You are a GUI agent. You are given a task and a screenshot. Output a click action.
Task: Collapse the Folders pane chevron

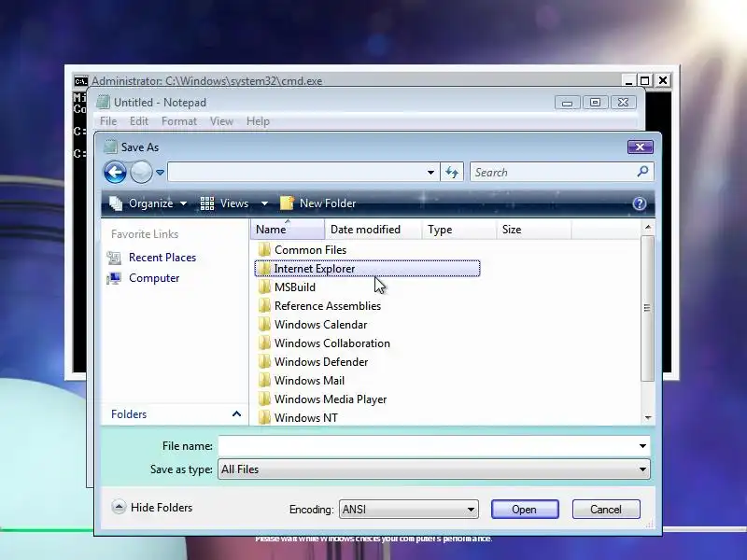coord(236,413)
